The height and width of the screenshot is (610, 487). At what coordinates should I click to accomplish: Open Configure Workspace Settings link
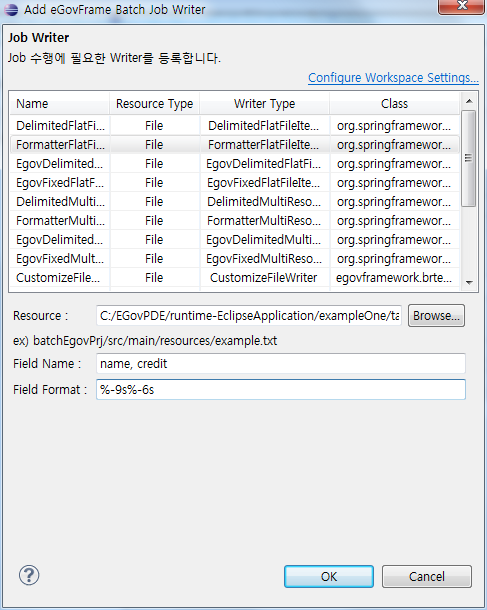393,78
